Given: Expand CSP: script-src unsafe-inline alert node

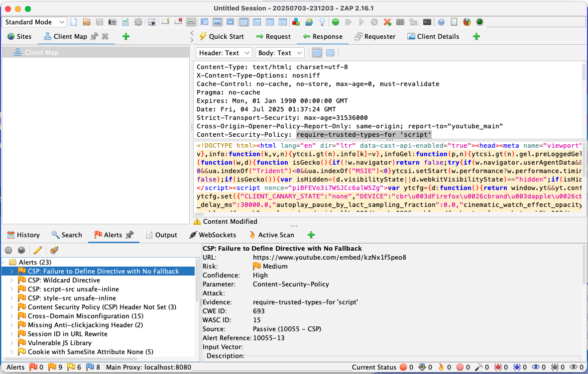Looking at the screenshot, I should (11, 289).
